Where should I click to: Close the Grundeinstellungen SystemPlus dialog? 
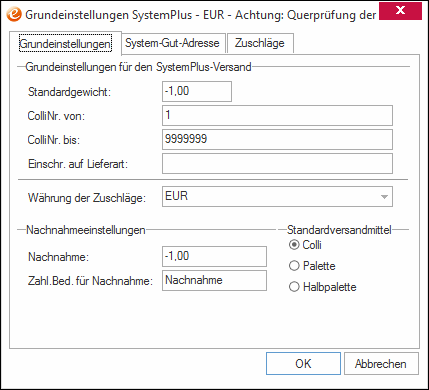click(400, 11)
